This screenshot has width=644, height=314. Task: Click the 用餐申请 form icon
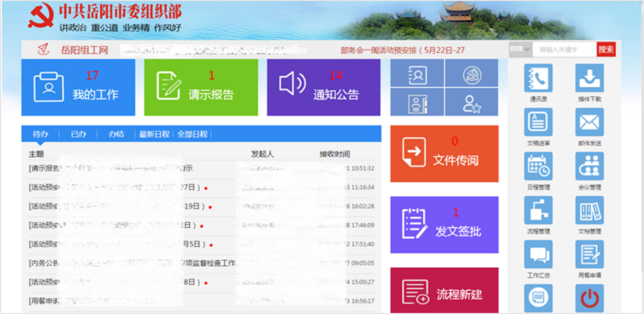590,254
